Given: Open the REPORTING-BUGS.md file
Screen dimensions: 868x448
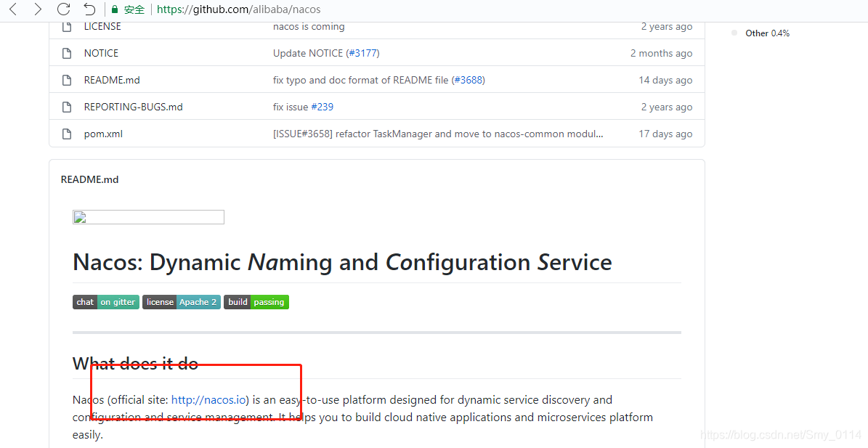Looking at the screenshot, I should pos(134,107).
